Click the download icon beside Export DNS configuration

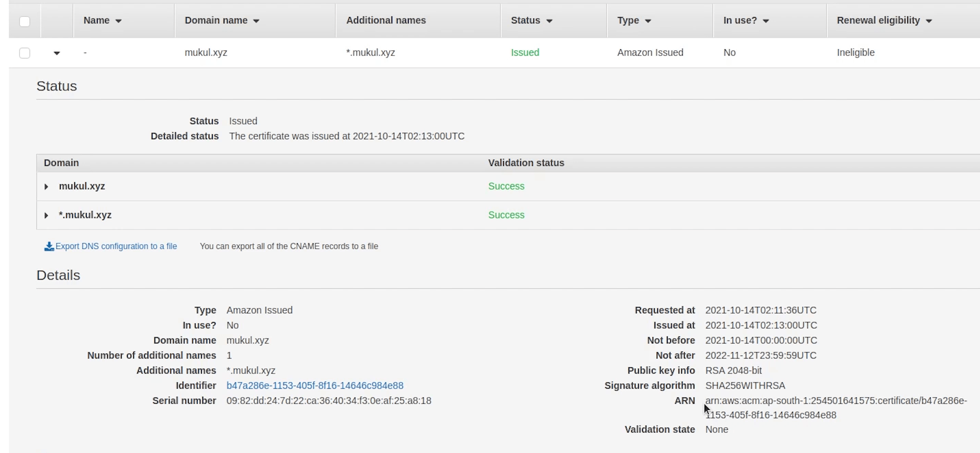49,247
